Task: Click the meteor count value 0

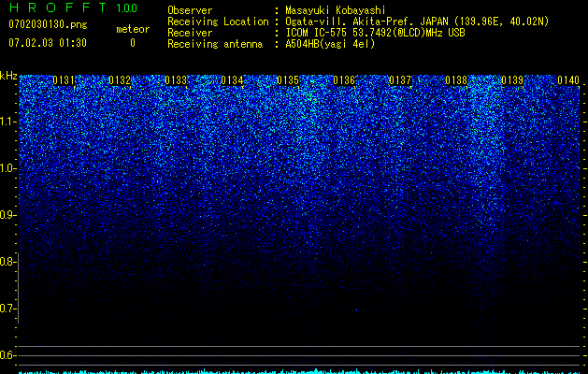Action: (x=133, y=43)
